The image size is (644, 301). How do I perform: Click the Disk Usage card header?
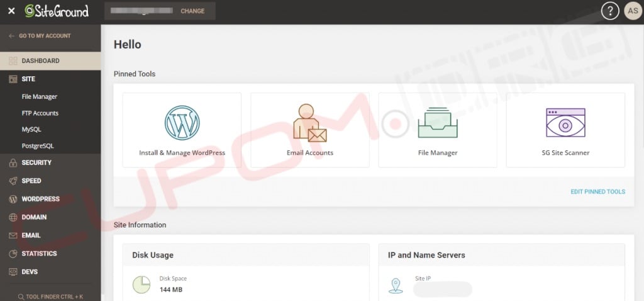coord(246,255)
